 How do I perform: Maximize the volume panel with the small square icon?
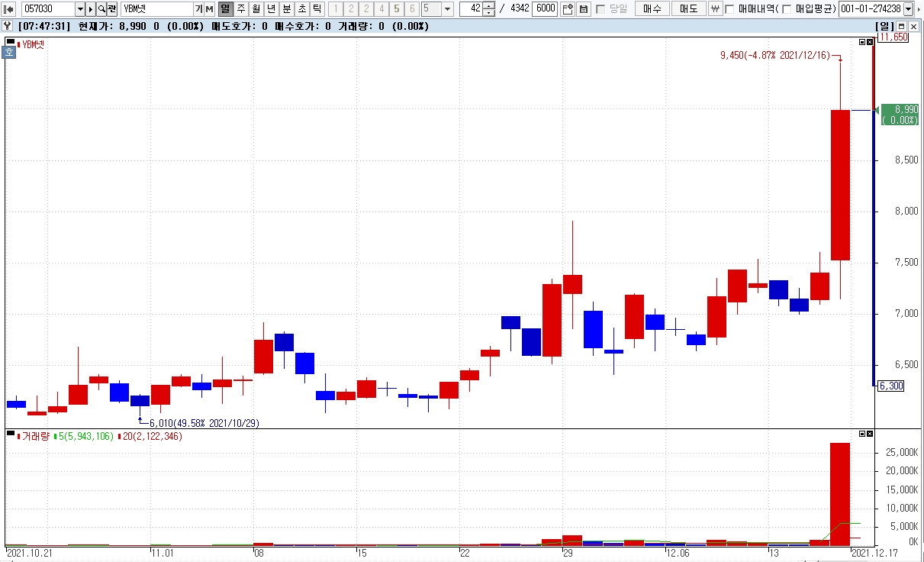pos(862,434)
